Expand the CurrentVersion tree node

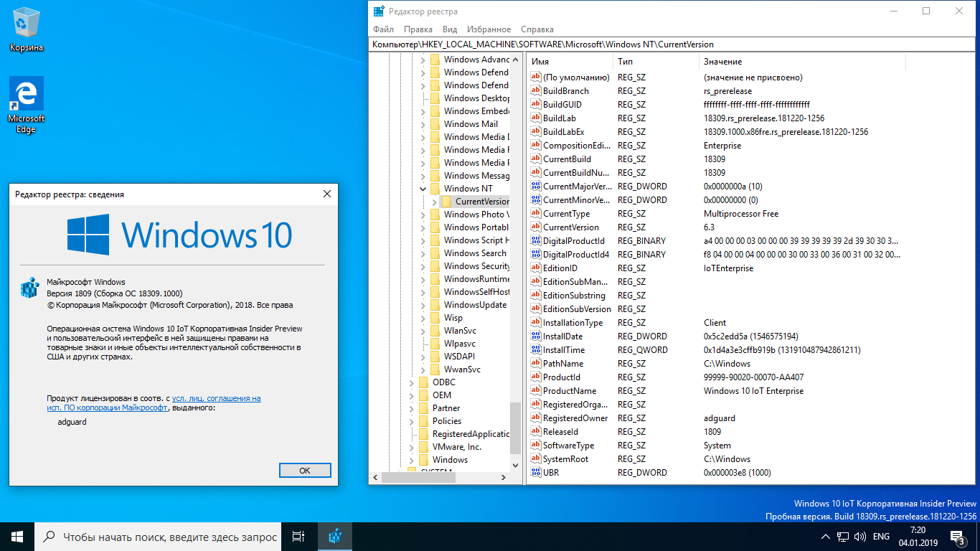[434, 202]
